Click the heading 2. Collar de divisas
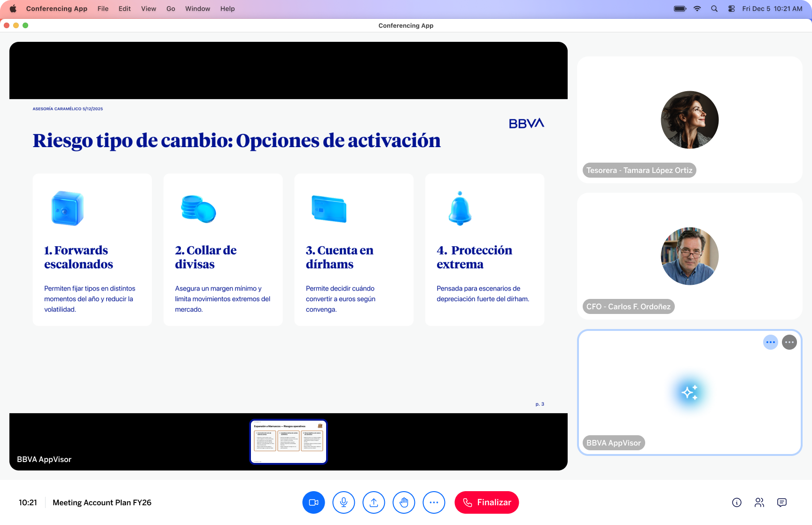The image size is (812, 525). (x=205, y=257)
